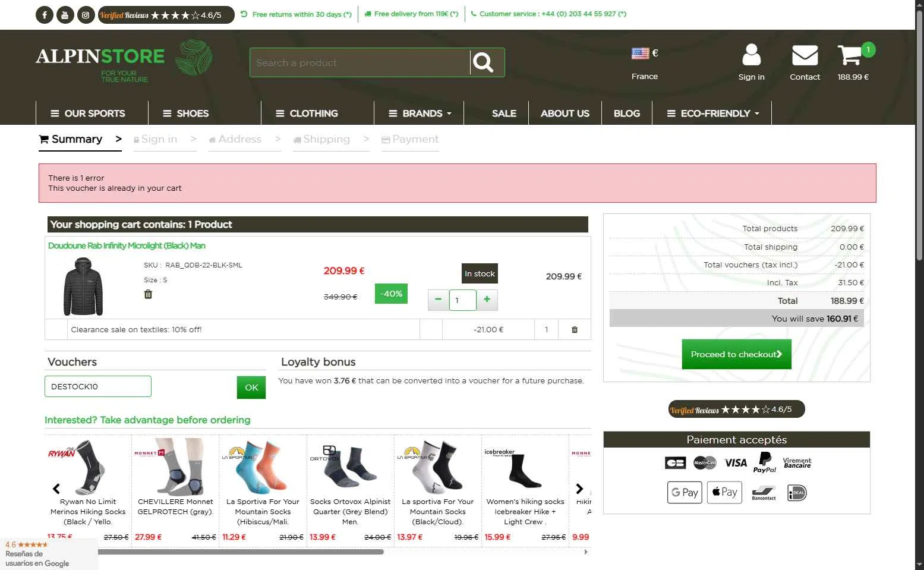This screenshot has width=924, height=570.
Task: Click the quantity input field
Action: [462, 300]
